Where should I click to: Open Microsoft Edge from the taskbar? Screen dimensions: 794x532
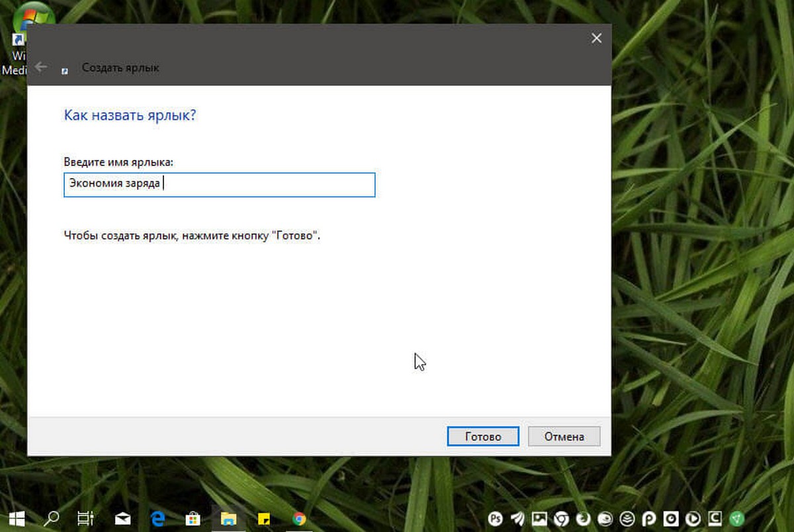point(157,517)
